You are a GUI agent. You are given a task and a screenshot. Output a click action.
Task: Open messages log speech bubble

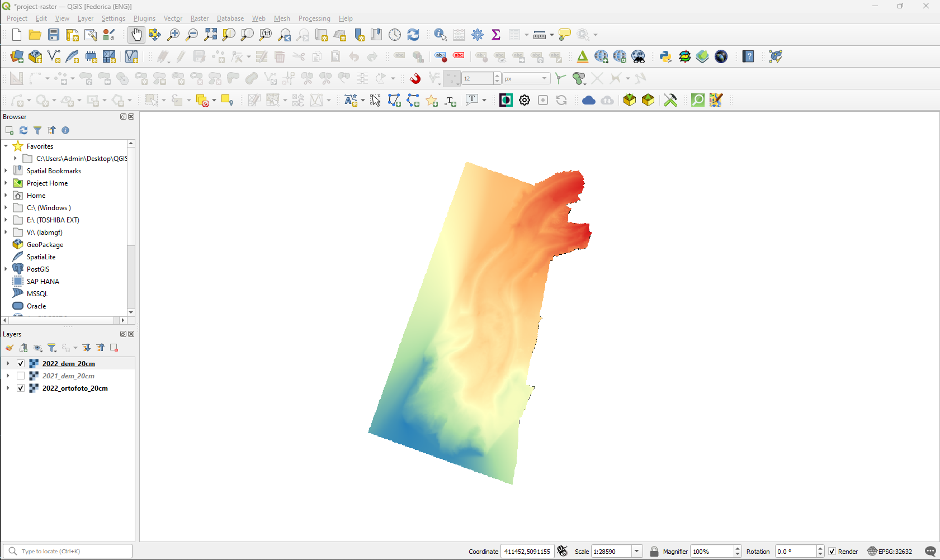point(930,552)
